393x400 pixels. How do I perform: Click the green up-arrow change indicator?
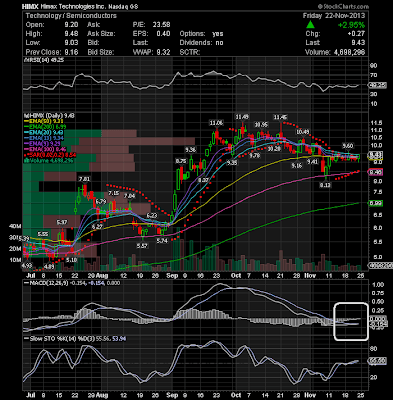point(310,24)
